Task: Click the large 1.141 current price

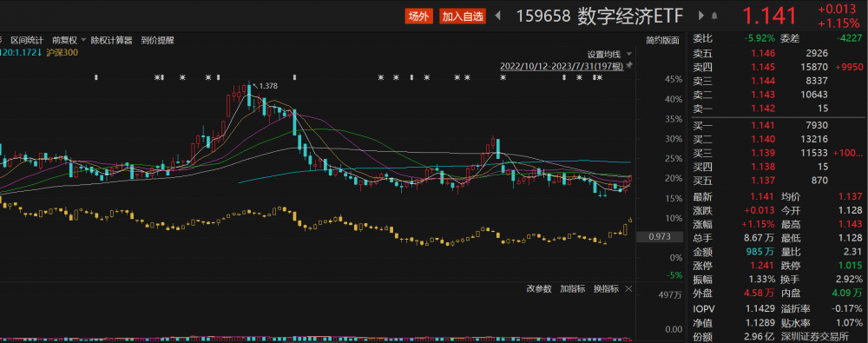Action: pyautogui.click(x=769, y=16)
